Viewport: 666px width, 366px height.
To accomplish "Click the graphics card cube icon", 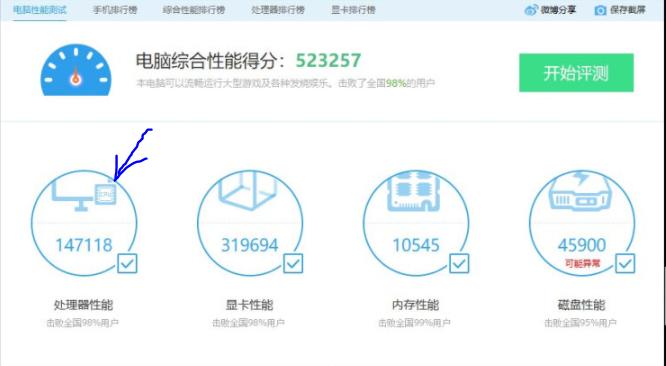I will click(248, 190).
